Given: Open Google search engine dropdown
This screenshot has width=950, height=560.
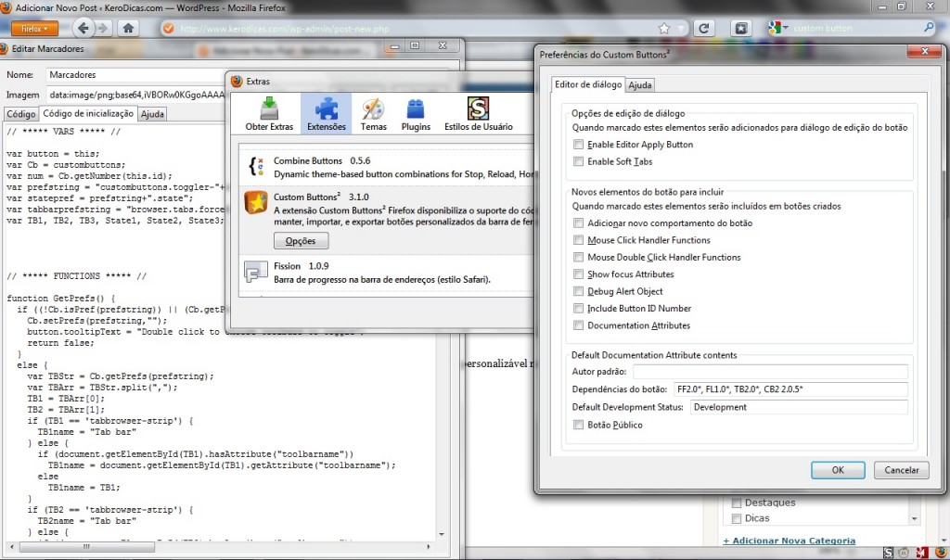Looking at the screenshot, I should tap(778, 28).
